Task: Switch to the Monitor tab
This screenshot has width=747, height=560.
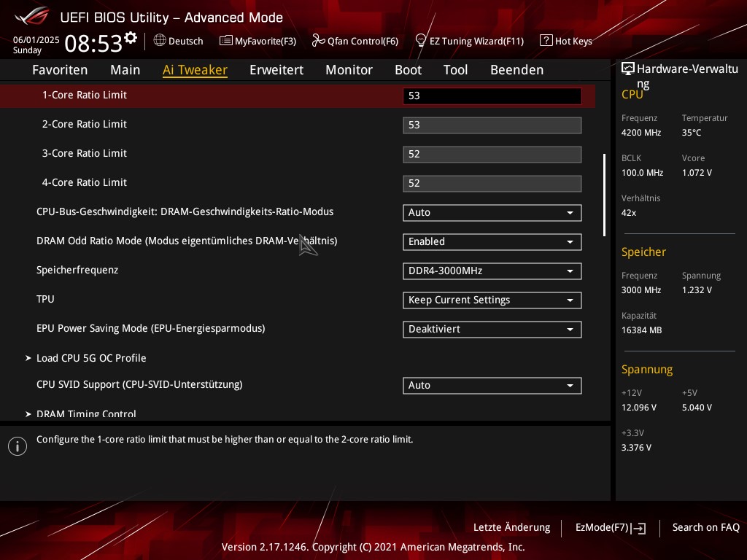Action: 349,70
